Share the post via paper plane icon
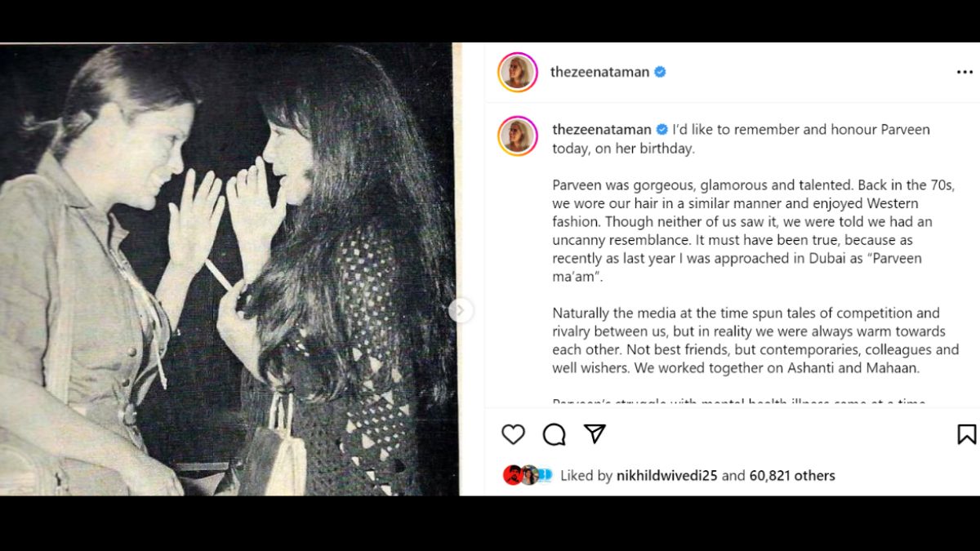This screenshot has width=980, height=551. click(595, 433)
